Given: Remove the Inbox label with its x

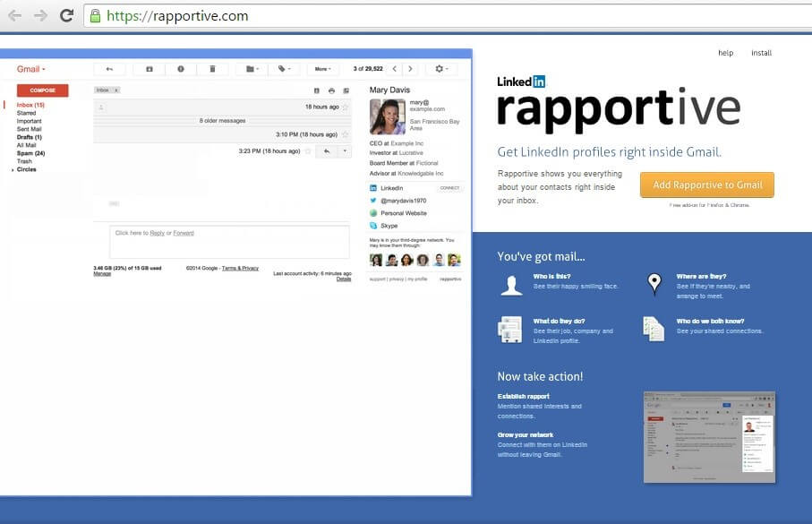Looking at the screenshot, I should pyautogui.click(x=116, y=90).
